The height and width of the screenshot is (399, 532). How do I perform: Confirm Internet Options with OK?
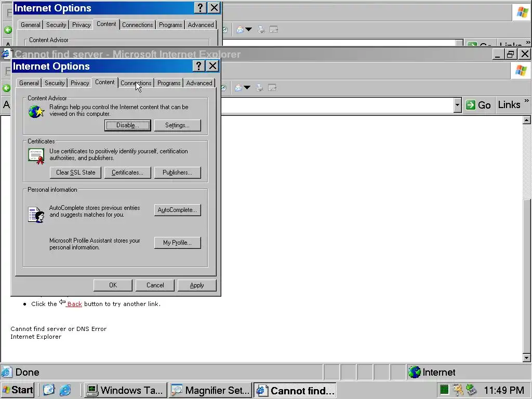click(113, 285)
